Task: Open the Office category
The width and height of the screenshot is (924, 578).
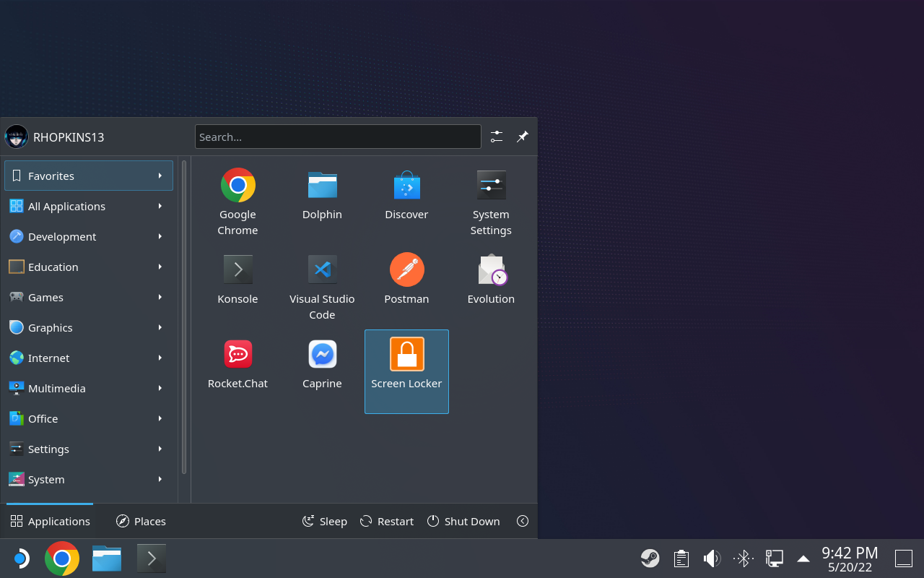Action: point(89,418)
